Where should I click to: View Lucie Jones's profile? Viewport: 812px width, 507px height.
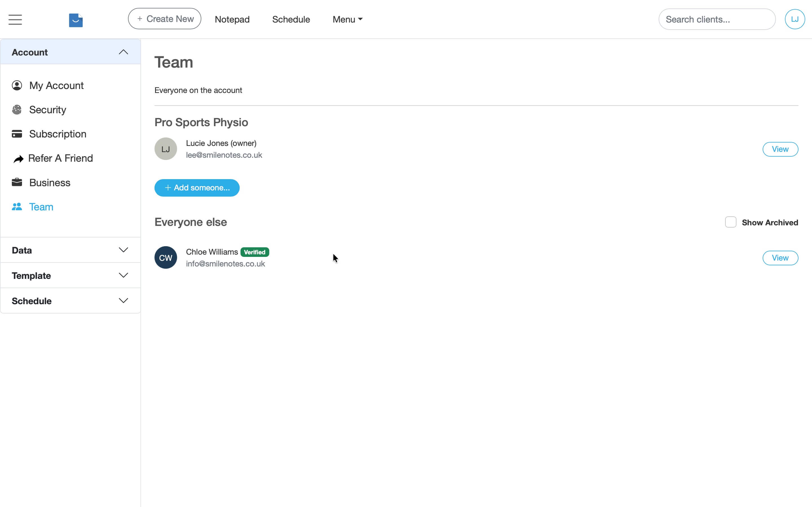tap(780, 149)
